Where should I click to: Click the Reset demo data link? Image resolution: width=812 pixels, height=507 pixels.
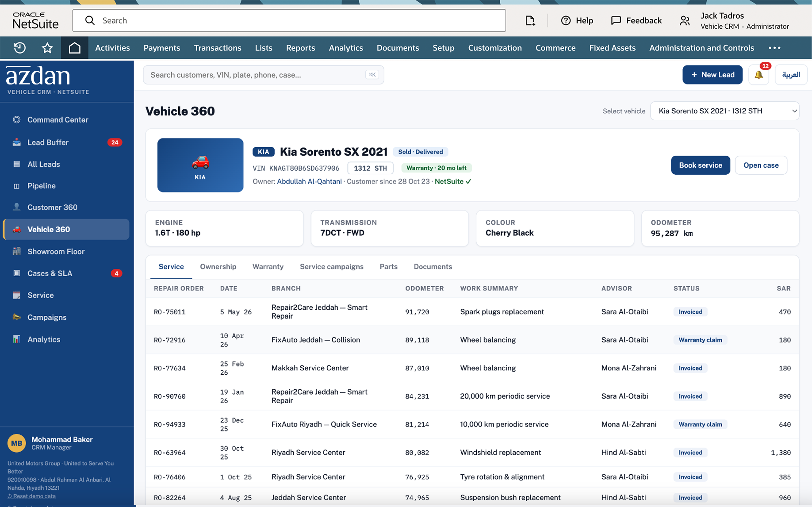point(32,496)
